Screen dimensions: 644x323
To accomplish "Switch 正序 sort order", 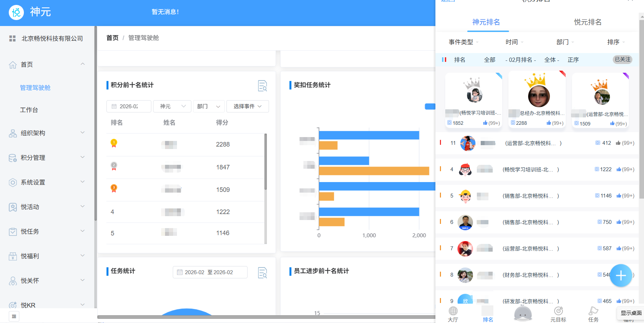I will coord(573,59).
